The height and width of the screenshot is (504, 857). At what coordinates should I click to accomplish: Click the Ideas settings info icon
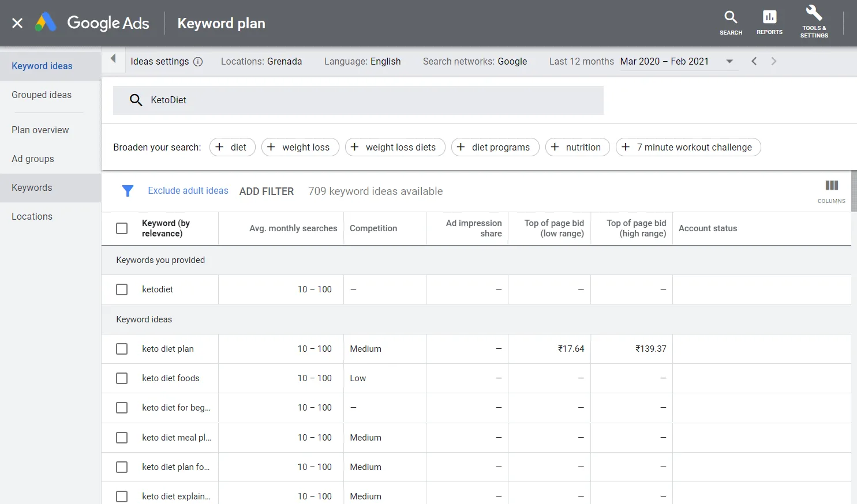(x=199, y=61)
